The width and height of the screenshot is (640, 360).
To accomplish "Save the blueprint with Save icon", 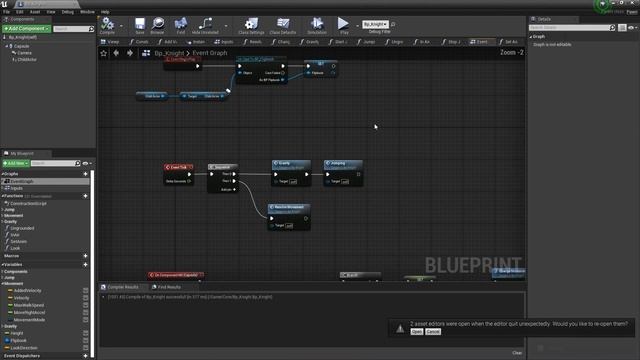I will coord(140,24).
